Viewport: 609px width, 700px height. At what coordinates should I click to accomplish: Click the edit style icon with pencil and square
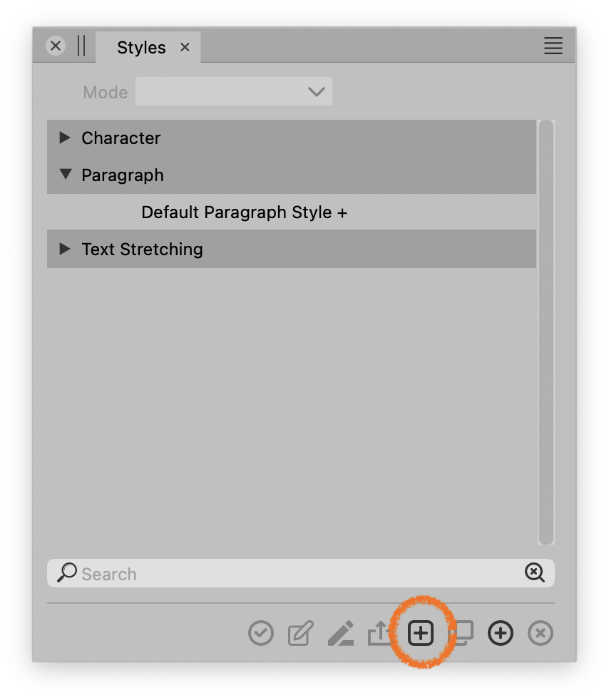[x=300, y=633]
